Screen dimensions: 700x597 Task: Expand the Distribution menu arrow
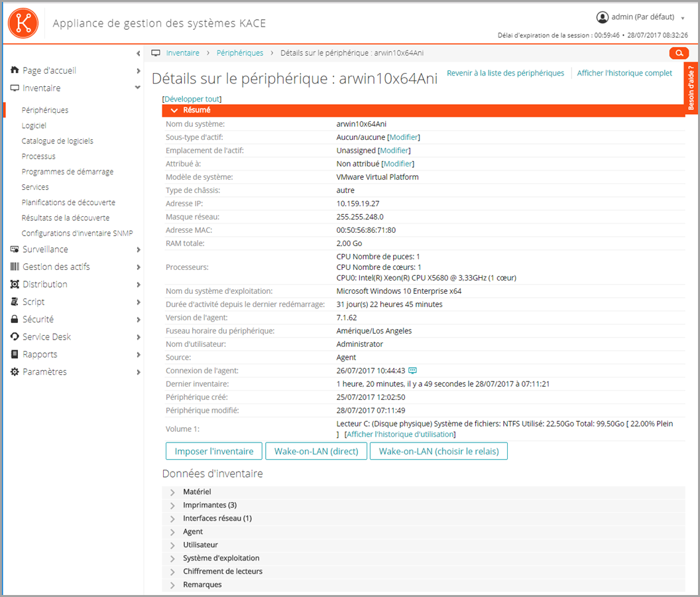(x=139, y=285)
